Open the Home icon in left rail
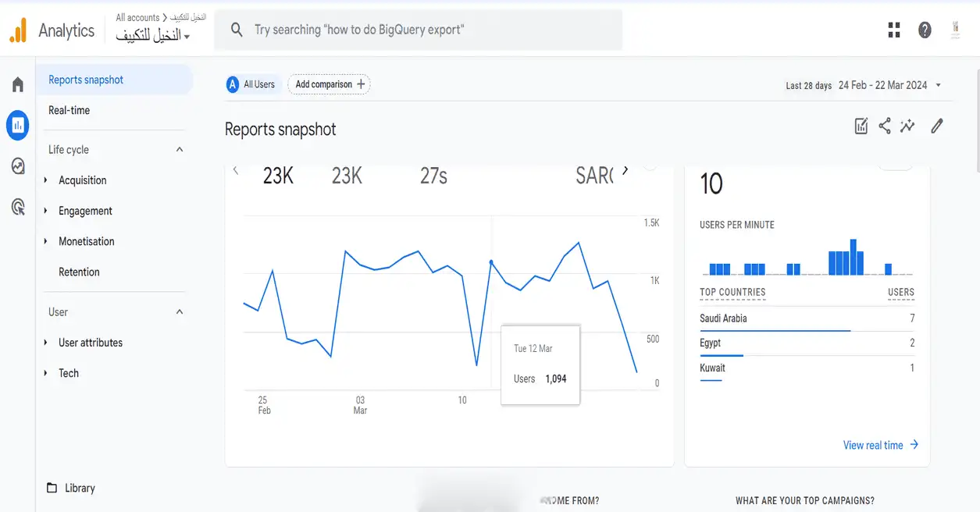This screenshot has height=512, width=980. [x=18, y=84]
